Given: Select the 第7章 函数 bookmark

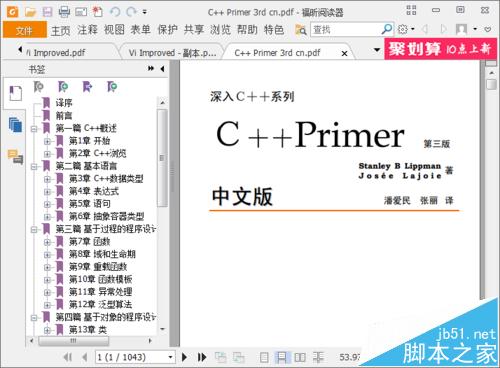Looking at the screenshot, I should click(x=90, y=241).
